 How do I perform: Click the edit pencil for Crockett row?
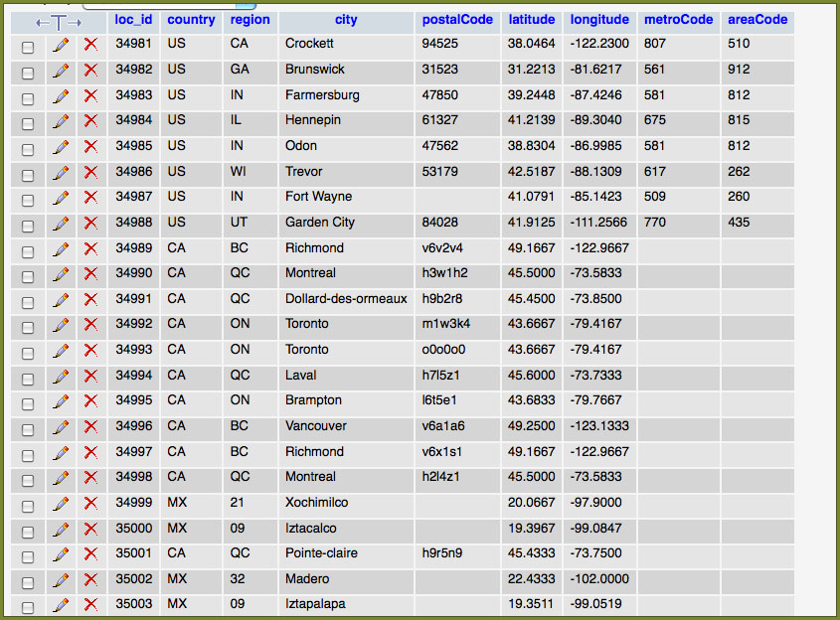[61, 44]
